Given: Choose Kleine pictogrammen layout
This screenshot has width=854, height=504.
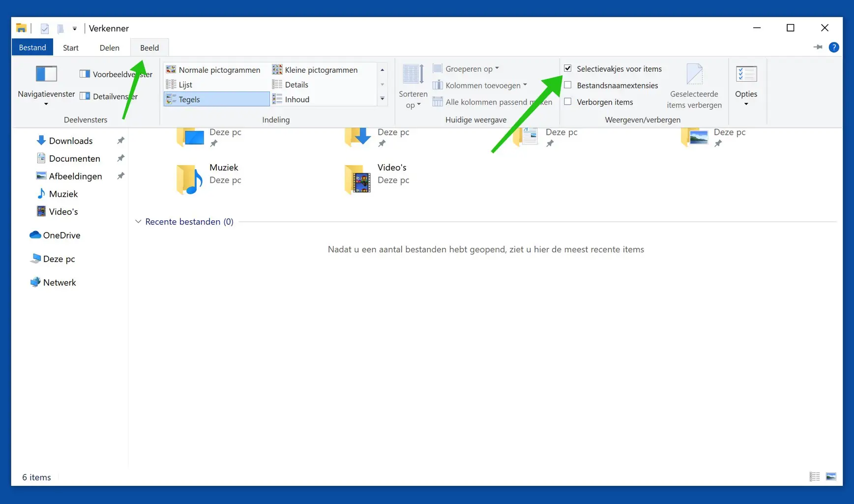Looking at the screenshot, I should point(315,70).
